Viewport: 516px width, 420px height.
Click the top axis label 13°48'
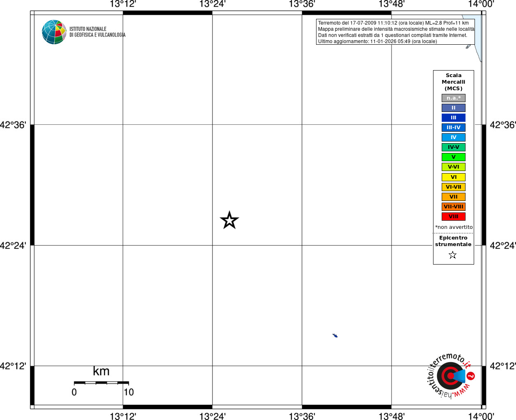coord(392,4)
